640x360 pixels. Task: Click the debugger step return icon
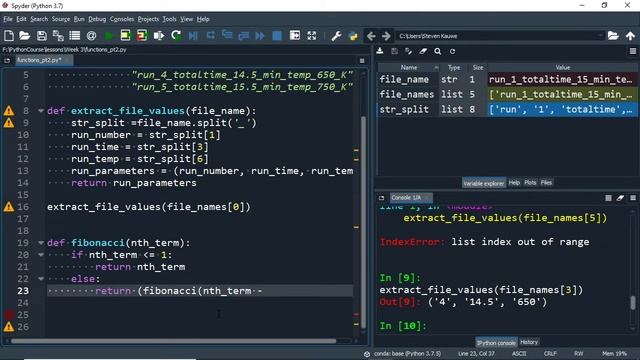pyautogui.click(x=244, y=36)
